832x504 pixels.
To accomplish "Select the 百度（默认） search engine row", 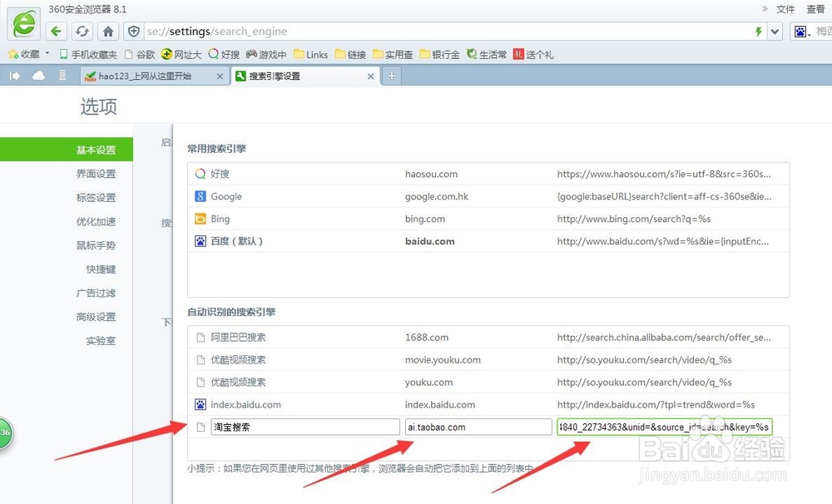I will click(488, 241).
